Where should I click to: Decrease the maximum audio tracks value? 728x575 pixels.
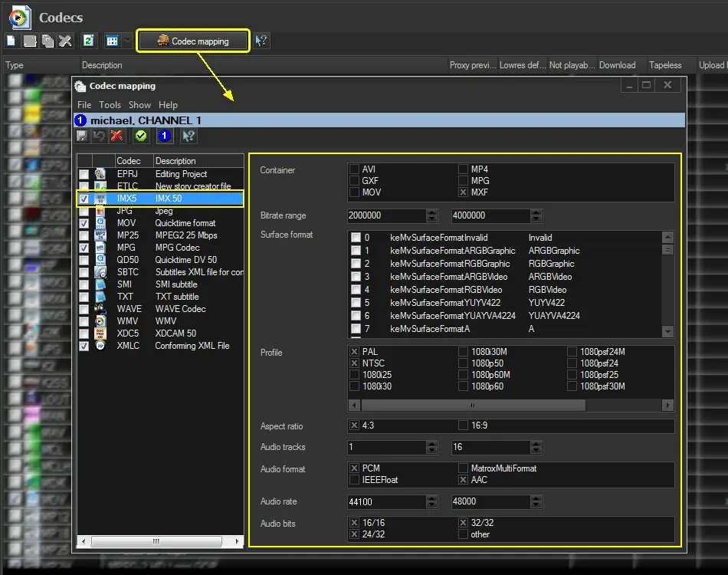[536, 451]
